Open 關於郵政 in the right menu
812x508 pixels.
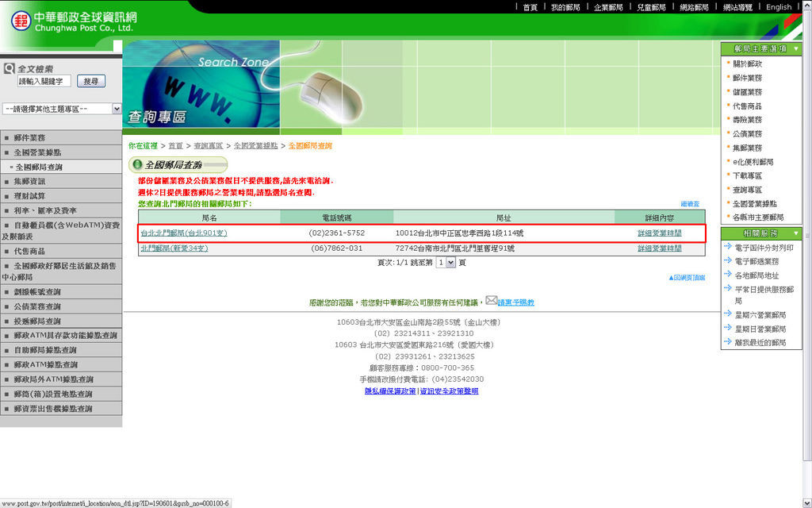tap(747, 63)
